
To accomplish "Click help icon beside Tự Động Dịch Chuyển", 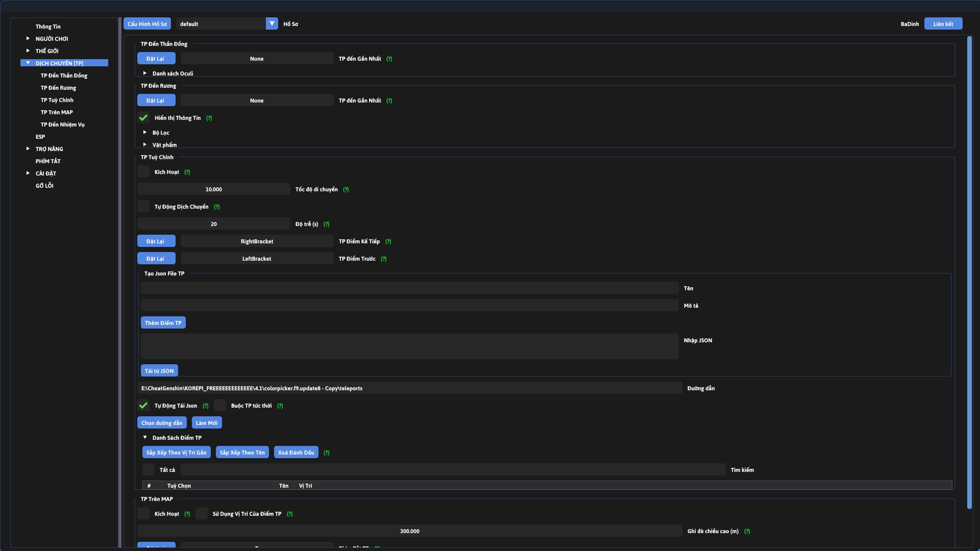I will (216, 207).
